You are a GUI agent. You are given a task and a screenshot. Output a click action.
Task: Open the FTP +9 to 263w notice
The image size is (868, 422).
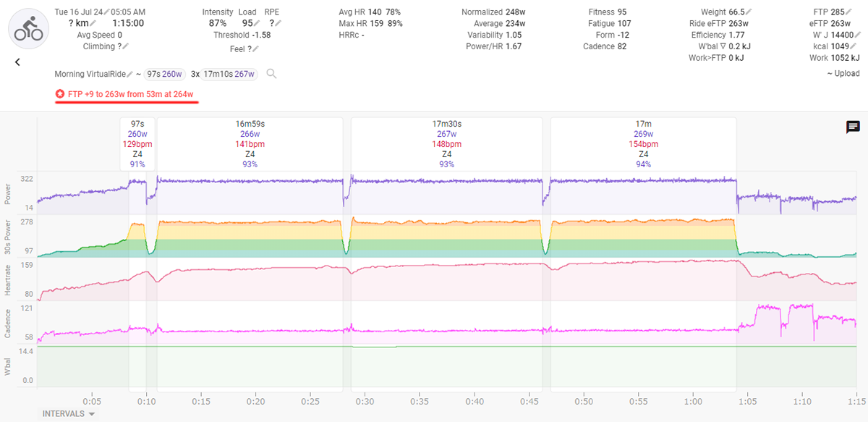click(127, 94)
